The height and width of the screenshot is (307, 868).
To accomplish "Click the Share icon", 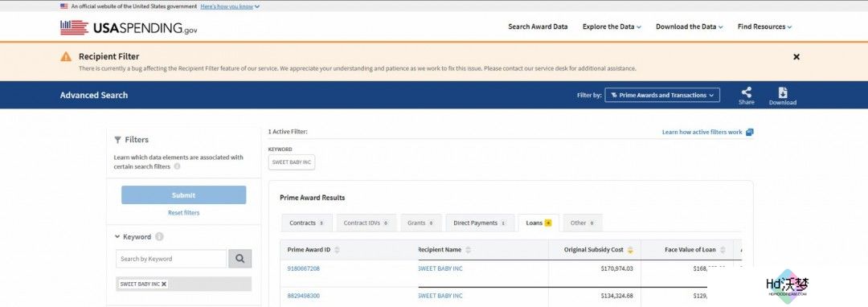I will 746,92.
